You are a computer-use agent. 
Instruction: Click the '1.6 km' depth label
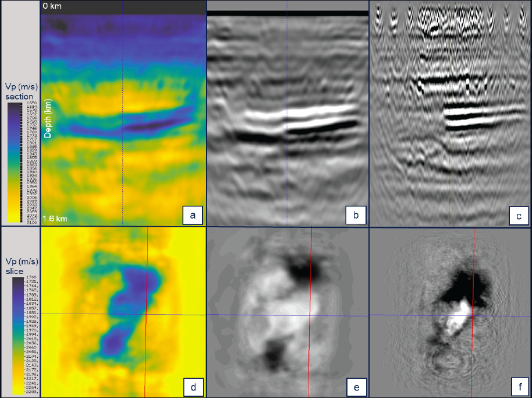point(55,219)
